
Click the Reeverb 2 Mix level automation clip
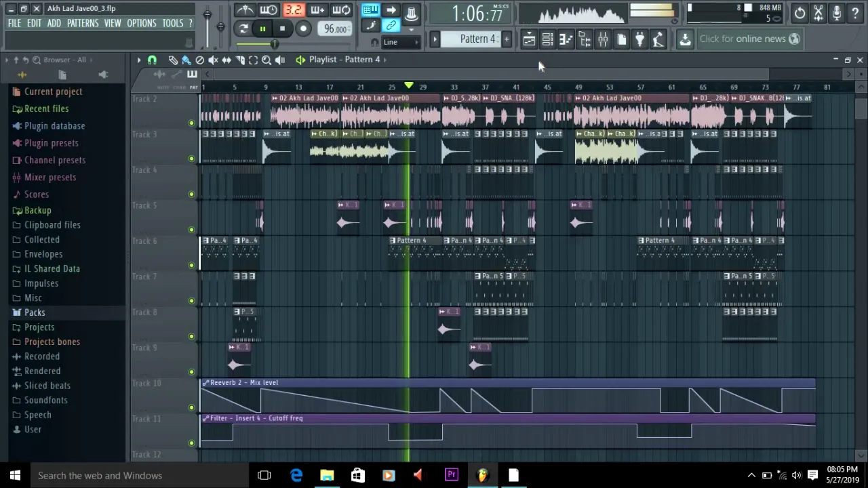coord(507,396)
